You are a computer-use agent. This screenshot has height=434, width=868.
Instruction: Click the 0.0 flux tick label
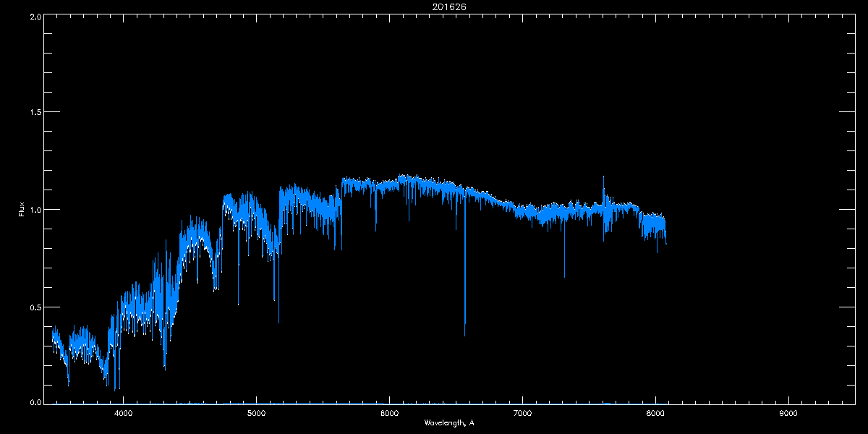pos(35,401)
